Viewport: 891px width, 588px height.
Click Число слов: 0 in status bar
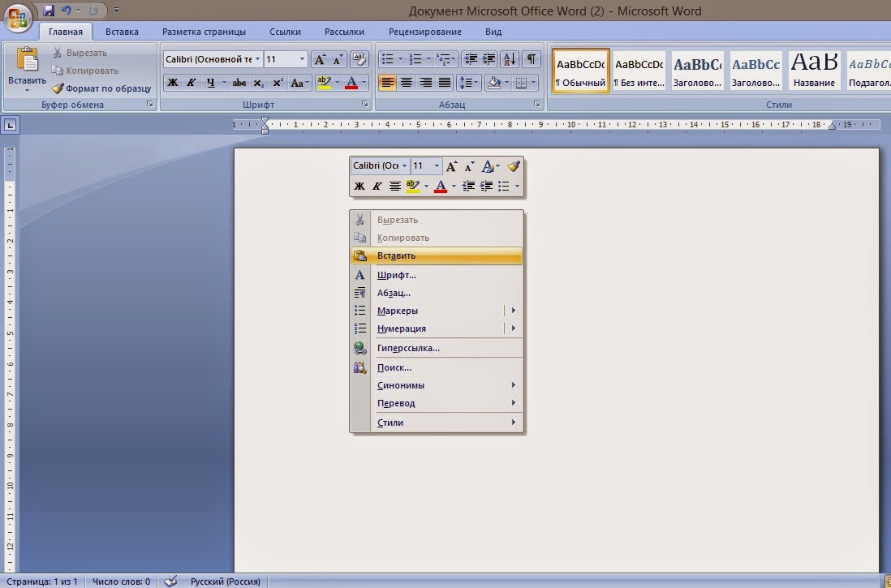(121, 582)
